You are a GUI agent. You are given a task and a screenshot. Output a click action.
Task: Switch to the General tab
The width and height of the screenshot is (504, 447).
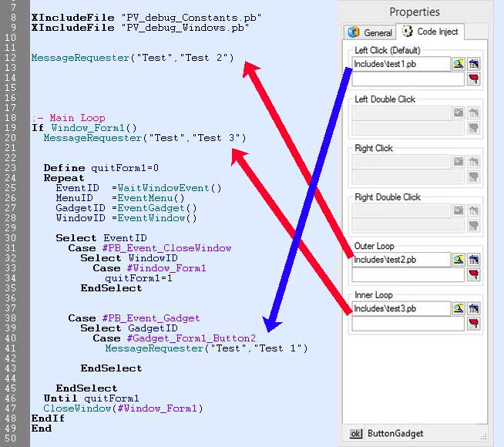tap(370, 32)
